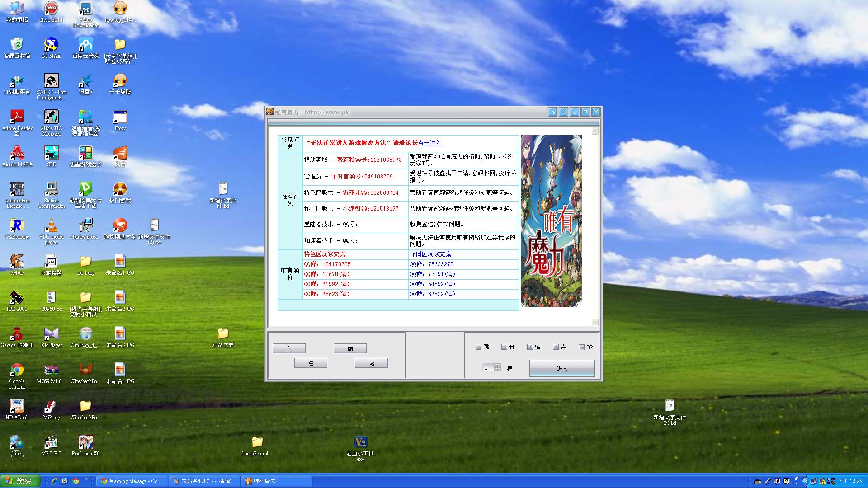868x488 pixels.
Task: Decrease the 档 spinner value
Action: (497, 370)
